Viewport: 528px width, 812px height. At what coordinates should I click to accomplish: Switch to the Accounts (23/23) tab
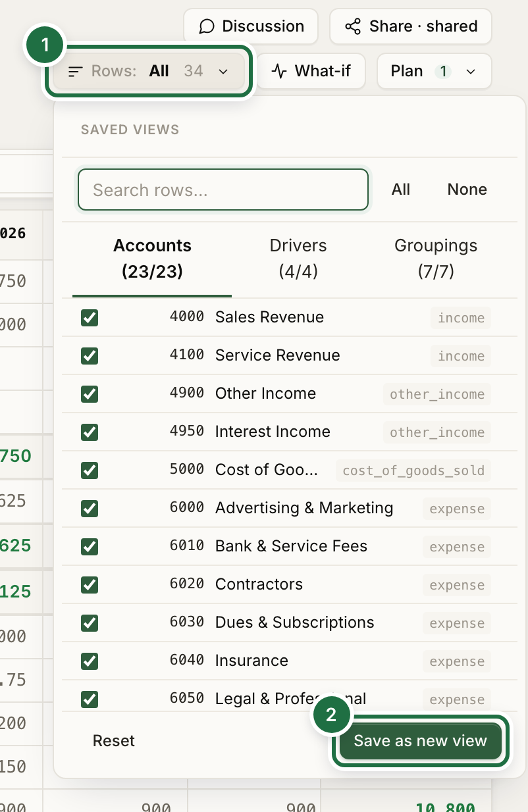[152, 258]
